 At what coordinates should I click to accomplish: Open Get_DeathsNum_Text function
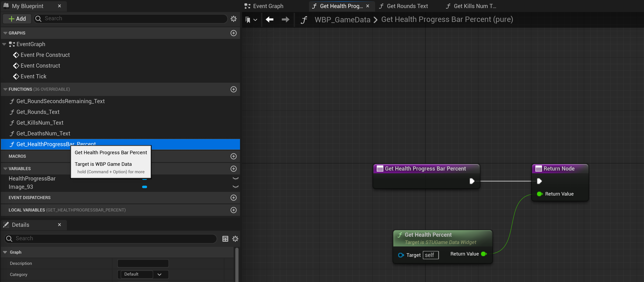(x=43, y=134)
